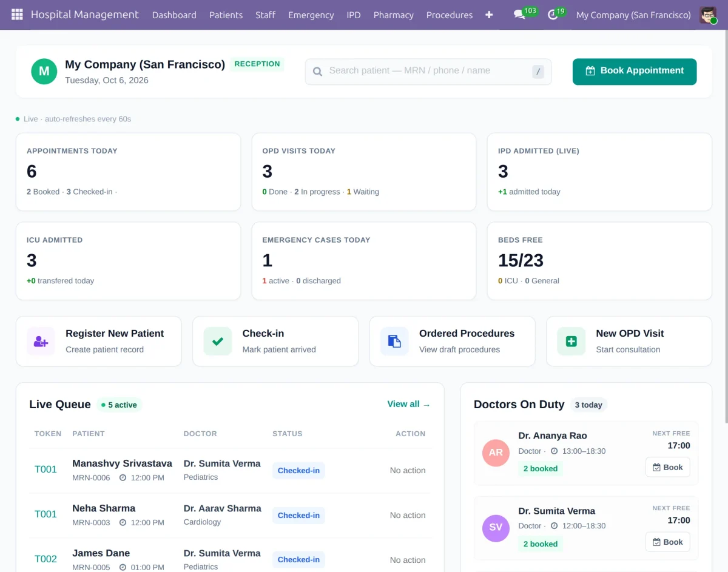Open the Beds Free card
The image size is (728, 572).
599,261
